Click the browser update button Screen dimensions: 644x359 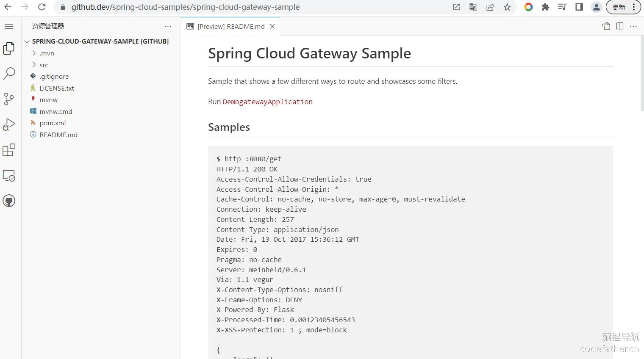[623, 7]
